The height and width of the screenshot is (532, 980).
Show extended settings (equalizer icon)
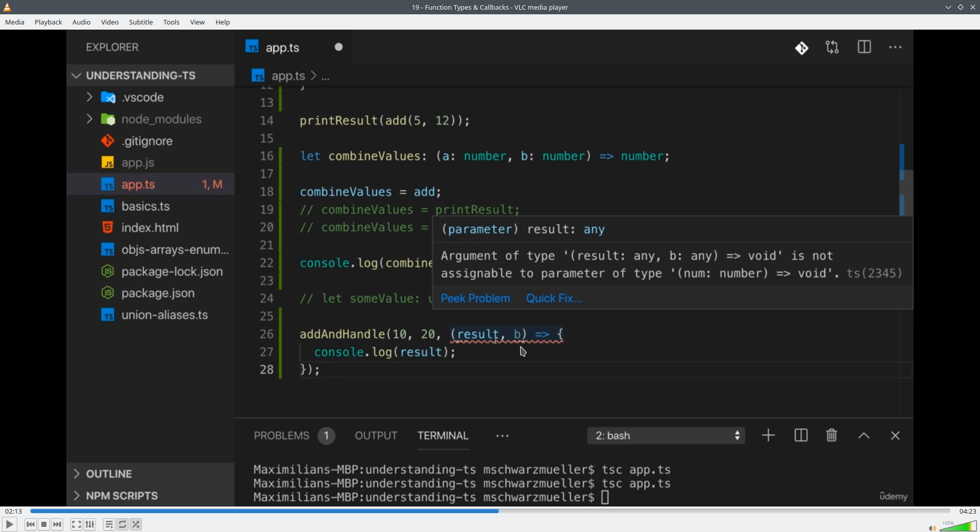pos(90,524)
